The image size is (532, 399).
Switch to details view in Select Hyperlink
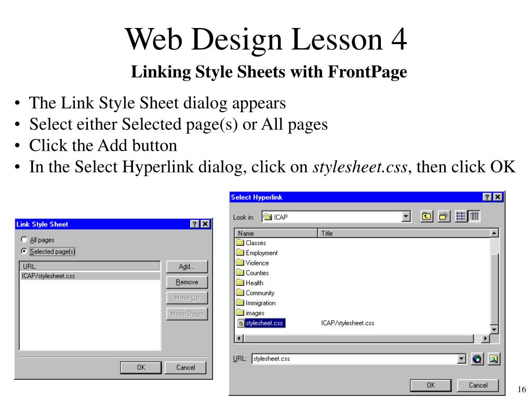coord(474,217)
